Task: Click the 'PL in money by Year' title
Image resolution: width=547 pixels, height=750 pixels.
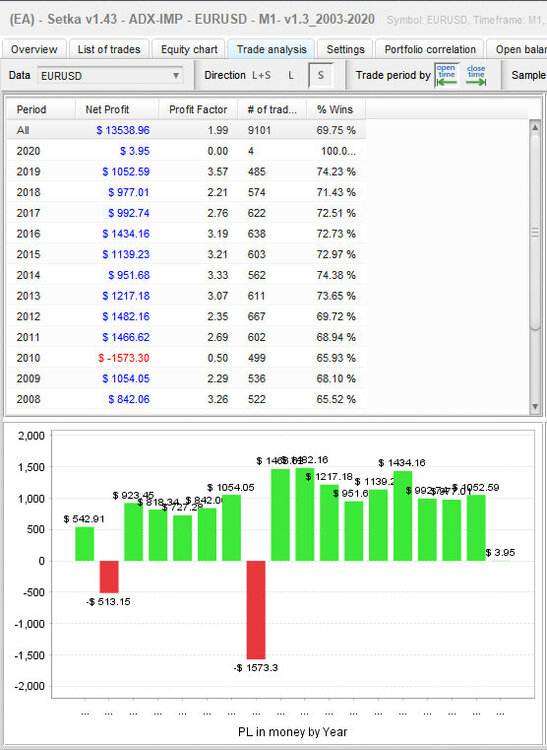Action: [293, 732]
